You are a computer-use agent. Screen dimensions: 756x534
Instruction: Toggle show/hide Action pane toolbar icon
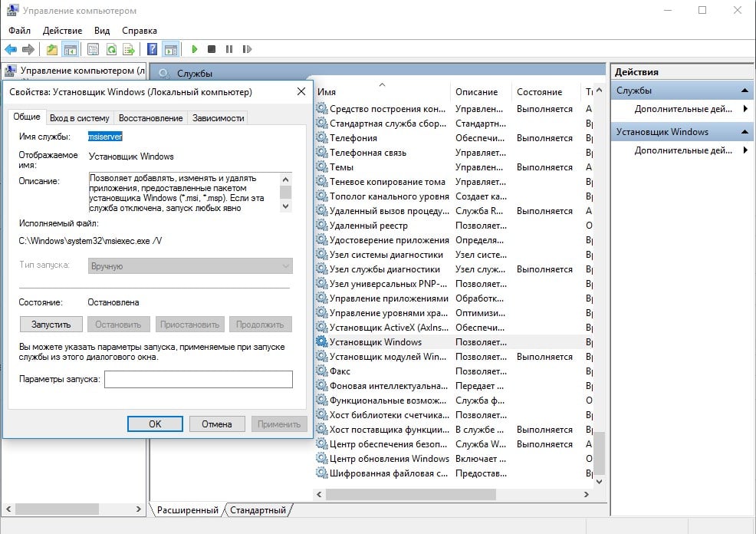pyautogui.click(x=170, y=49)
